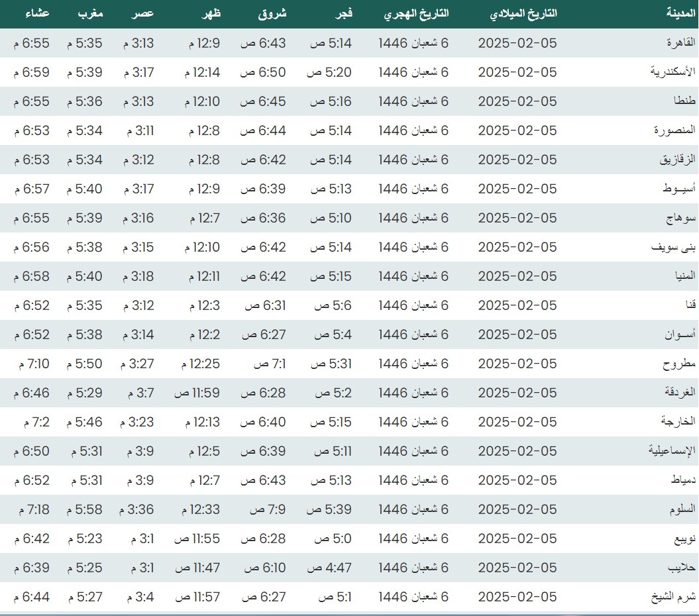The width and height of the screenshot is (699, 616).
Task: Click the Hijri date in الخارجة row
Action: 413,422
